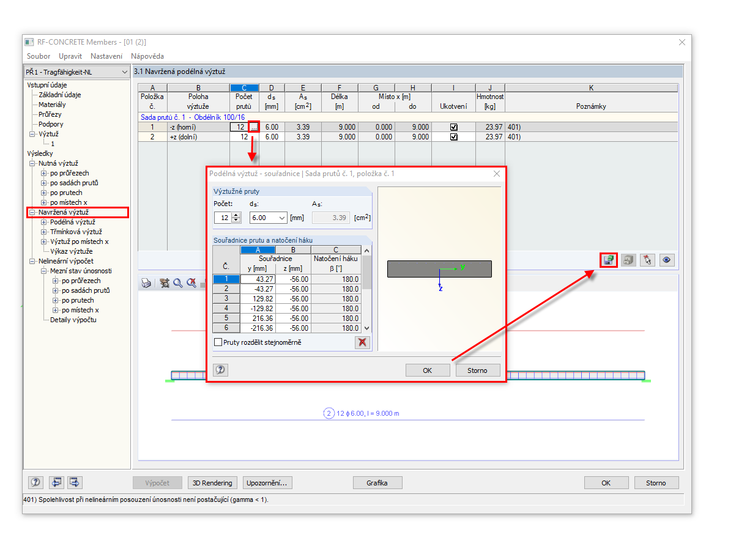Collapse the Výztuž tree node
747x560 pixels.
32,134
